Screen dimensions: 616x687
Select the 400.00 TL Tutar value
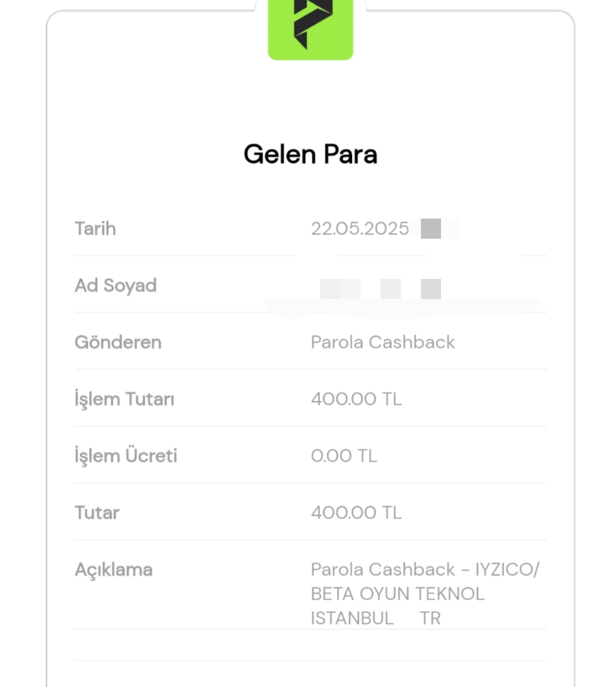pos(357,513)
